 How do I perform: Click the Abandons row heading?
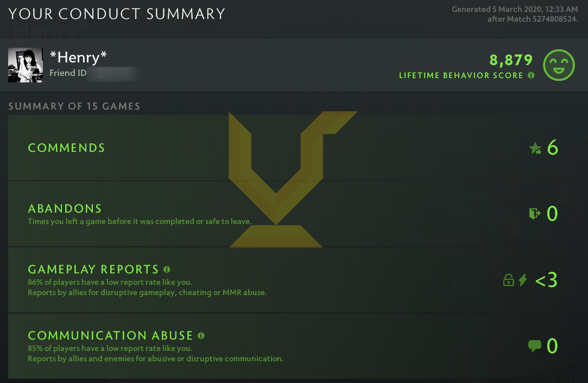[x=65, y=209]
